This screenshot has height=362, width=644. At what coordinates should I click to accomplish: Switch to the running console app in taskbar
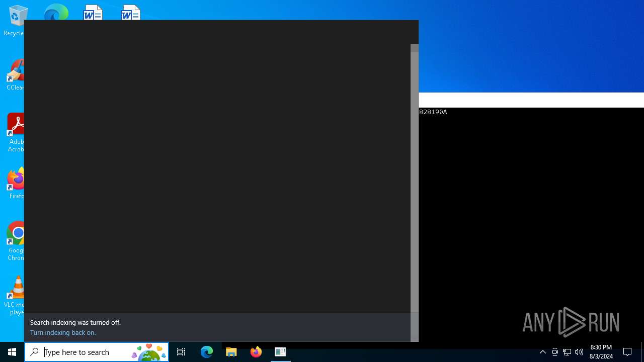click(x=280, y=352)
